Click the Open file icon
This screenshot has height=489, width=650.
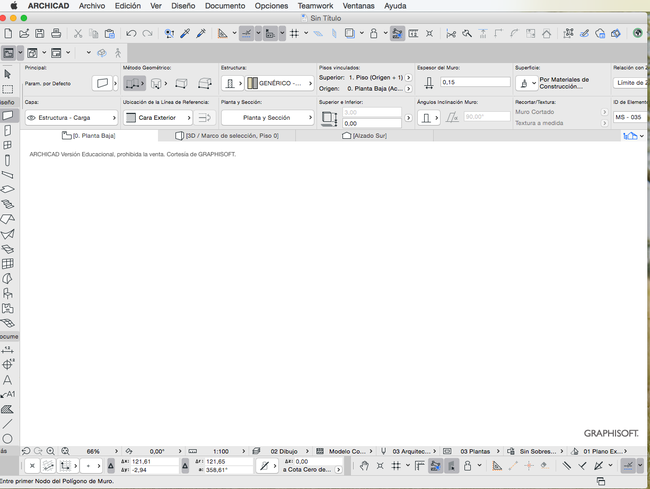point(24,33)
